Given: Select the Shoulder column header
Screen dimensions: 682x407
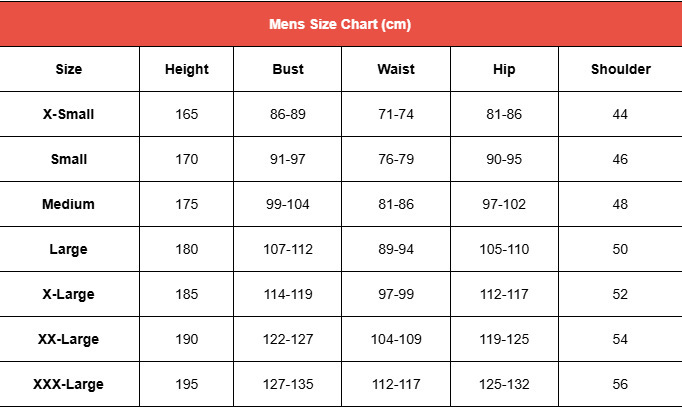Looking at the screenshot, I should tap(620, 70).
